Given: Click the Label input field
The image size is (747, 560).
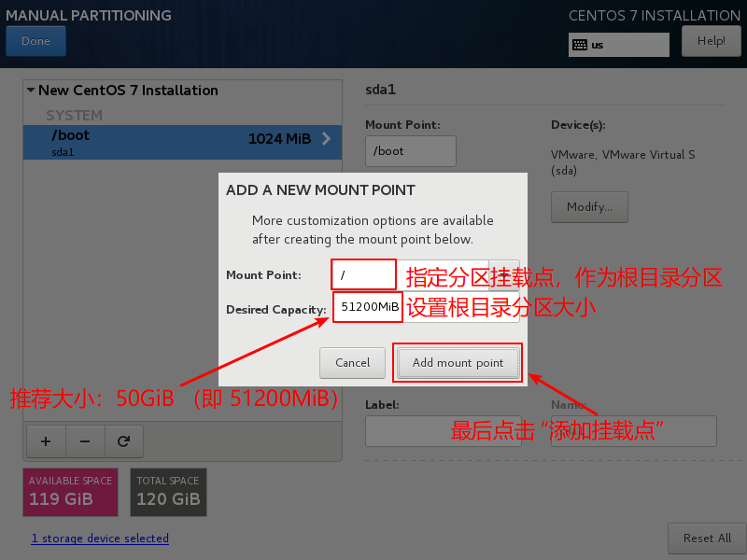Looking at the screenshot, I should 443,431.
